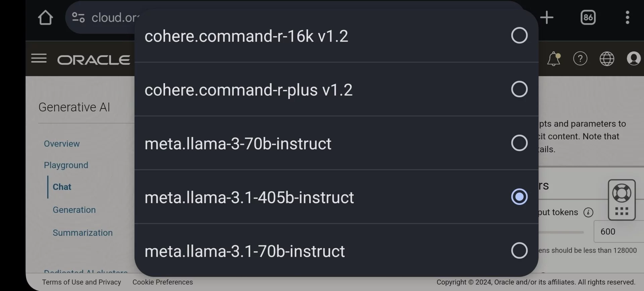644x291 pixels.
Task: Choose meta.llama-3.1-70b-instruct model option
Action: [x=336, y=250]
